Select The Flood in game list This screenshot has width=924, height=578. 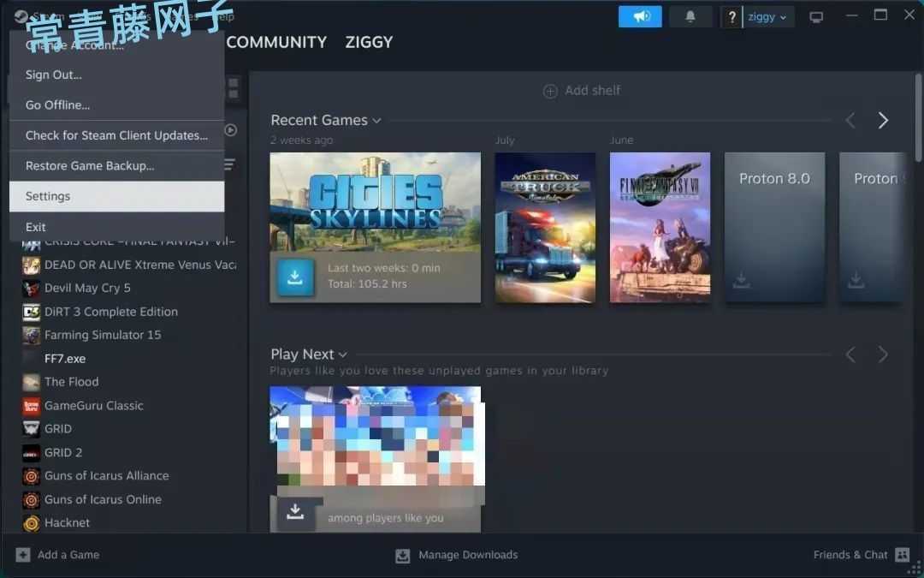(71, 382)
